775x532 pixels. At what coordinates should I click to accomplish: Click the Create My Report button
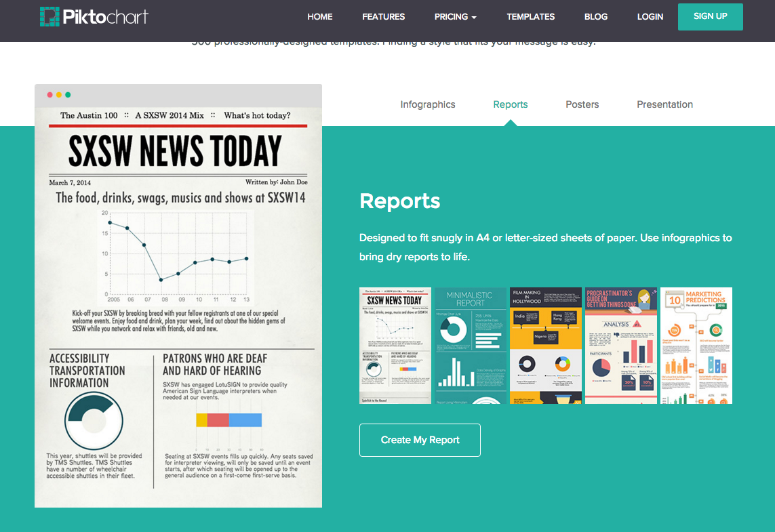coord(420,440)
